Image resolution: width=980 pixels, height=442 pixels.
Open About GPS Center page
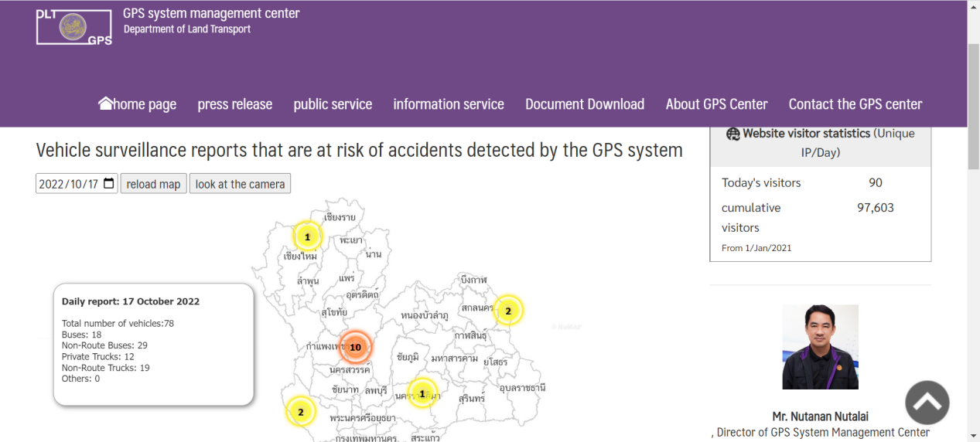(716, 104)
